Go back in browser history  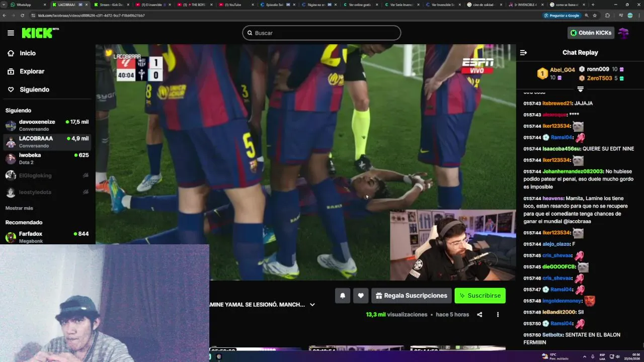pos(5,16)
